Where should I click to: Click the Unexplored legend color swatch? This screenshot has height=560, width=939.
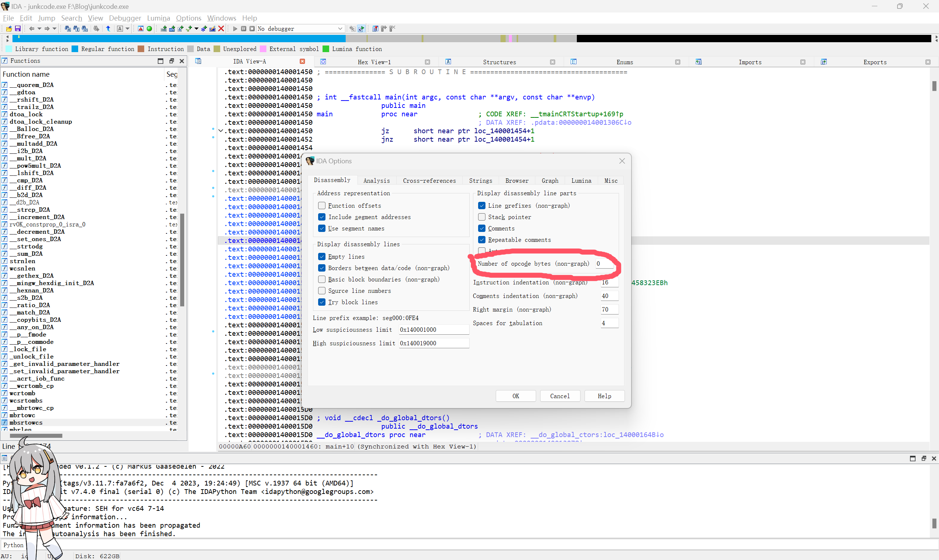coord(216,49)
